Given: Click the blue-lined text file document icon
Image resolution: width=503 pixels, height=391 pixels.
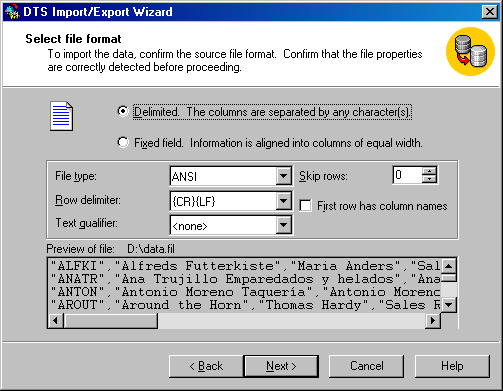Looking at the screenshot, I should pos(61,116).
